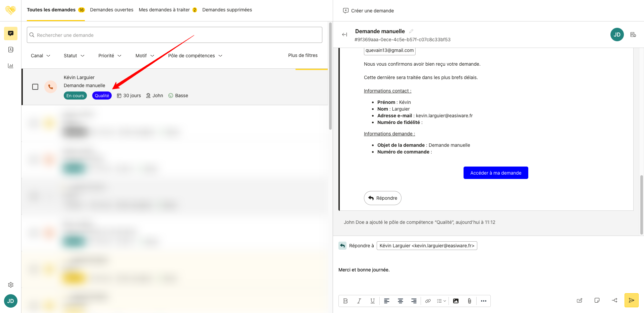Click the pencil icon to rename request
Screen dimensions: 644x313
click(x=411, y=31)
